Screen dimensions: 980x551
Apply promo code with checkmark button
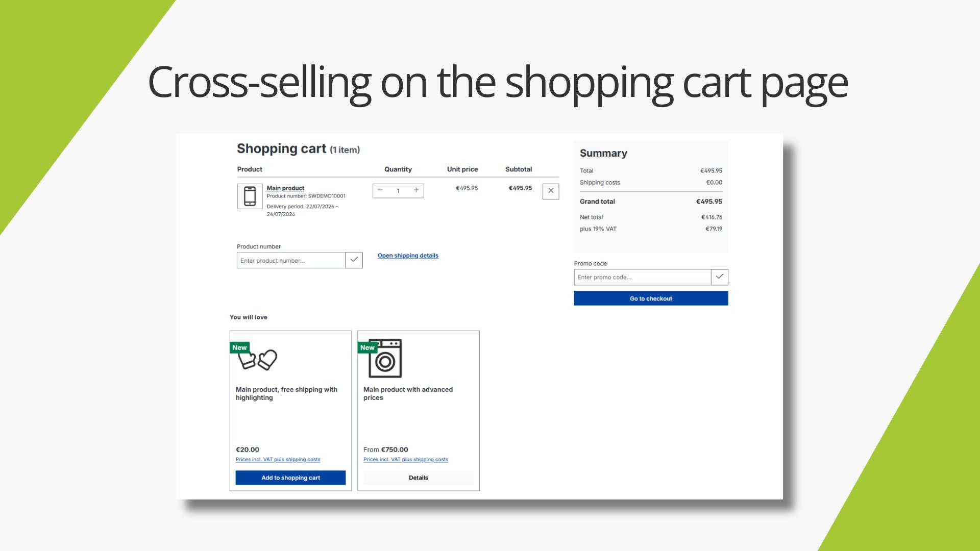coord(719,277)
